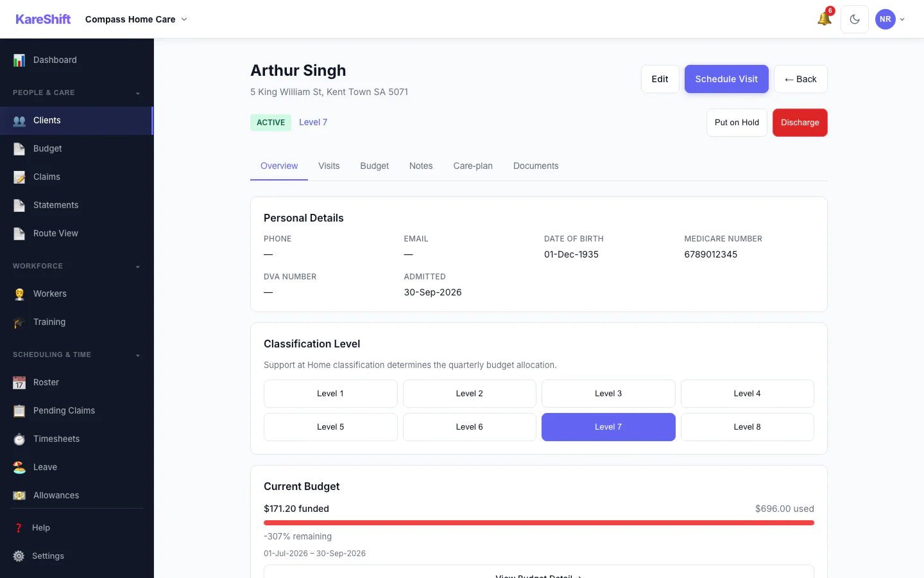Click the Allowances money icon
The height and width of the screenshot is (578, 924).
pos(19,496)
